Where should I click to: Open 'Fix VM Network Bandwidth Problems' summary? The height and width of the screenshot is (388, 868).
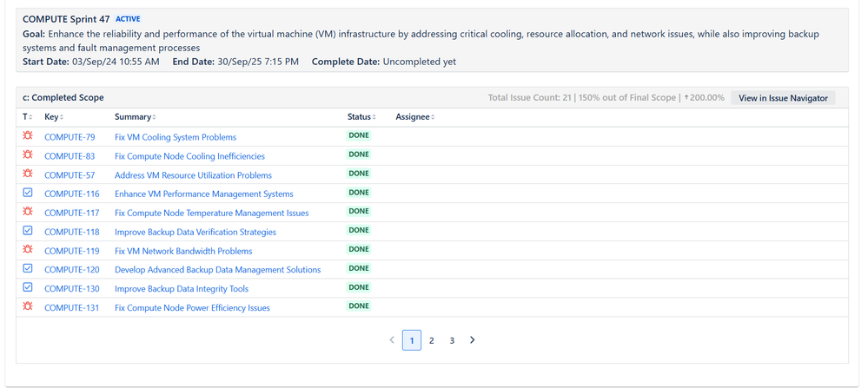click(x=183, y=251)
